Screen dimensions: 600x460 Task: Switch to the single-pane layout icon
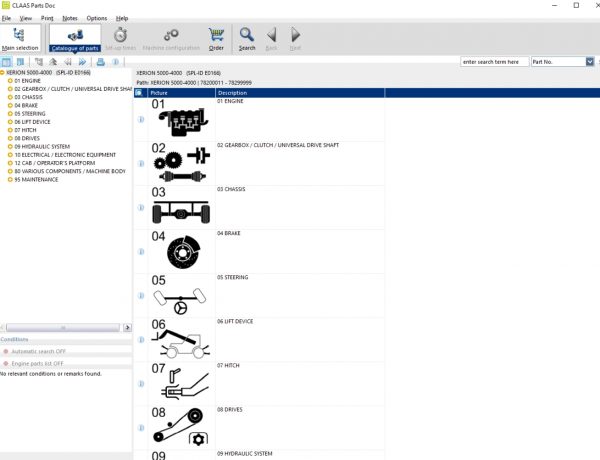7,62
